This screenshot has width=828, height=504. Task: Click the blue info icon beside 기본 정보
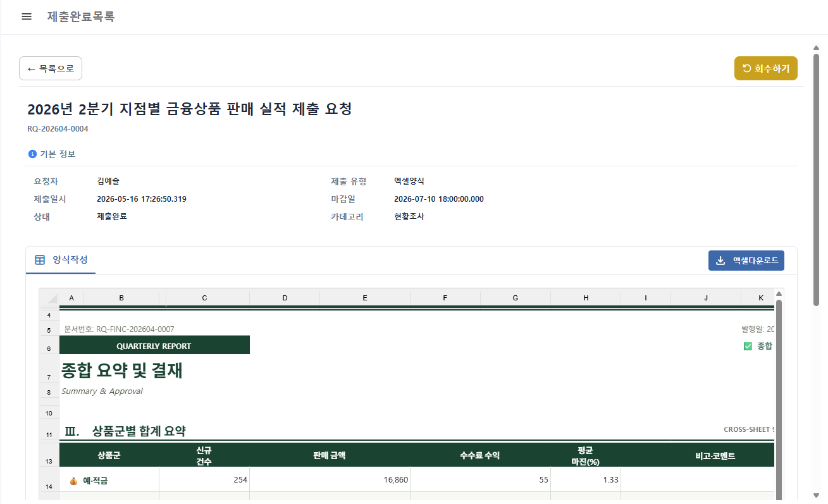coord(32,154)
